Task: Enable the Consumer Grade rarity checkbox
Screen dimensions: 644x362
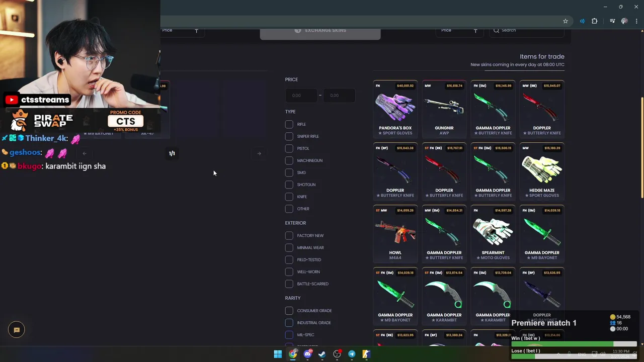Action: [x=289, y=311]
